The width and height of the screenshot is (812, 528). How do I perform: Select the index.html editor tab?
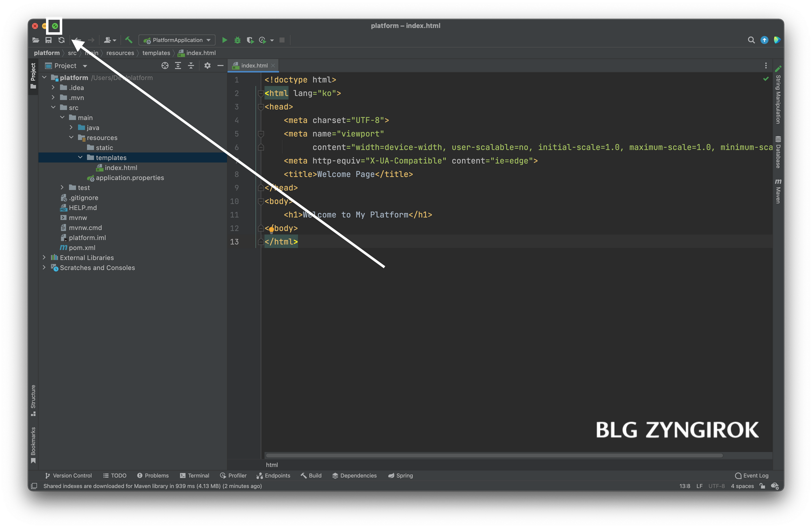(x=254, y=65)
